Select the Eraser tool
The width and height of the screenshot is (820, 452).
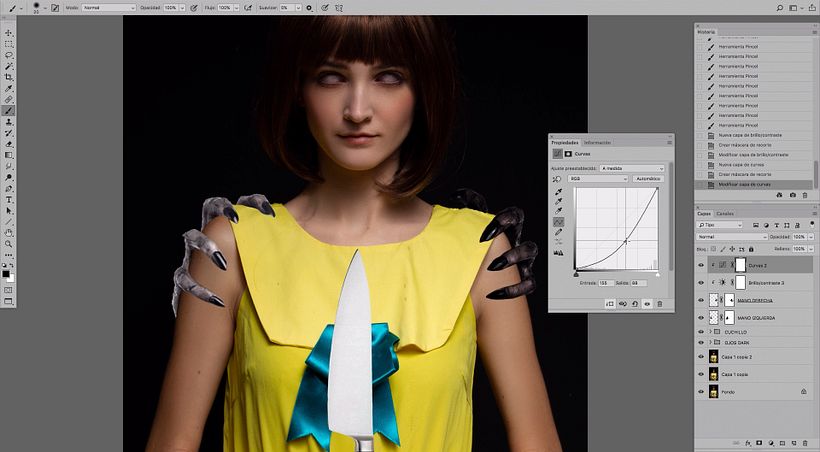pos(8,144)
